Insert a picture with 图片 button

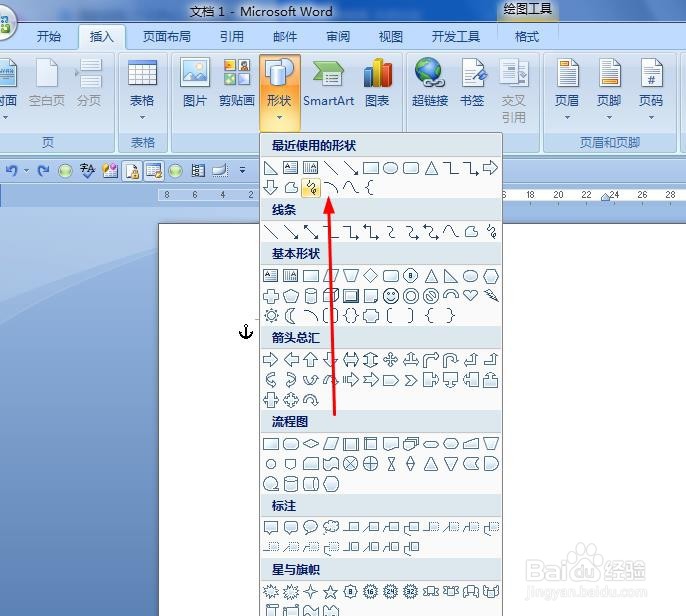[x=195, y=83]
